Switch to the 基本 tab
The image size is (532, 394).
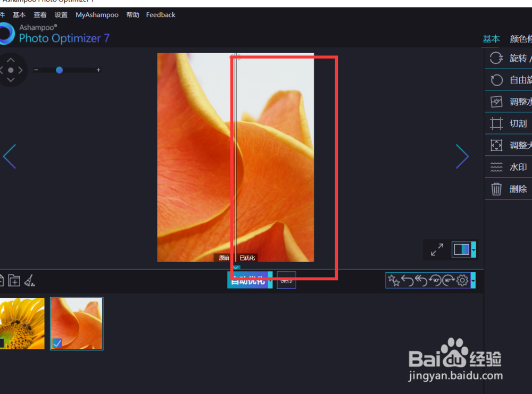[x=491, y=39]
